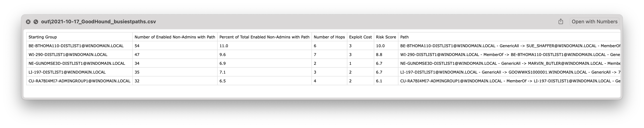This screenshot has width=644, height=128.
Task: Click the percent value 11.0 cell
Action: coord(224,46)
